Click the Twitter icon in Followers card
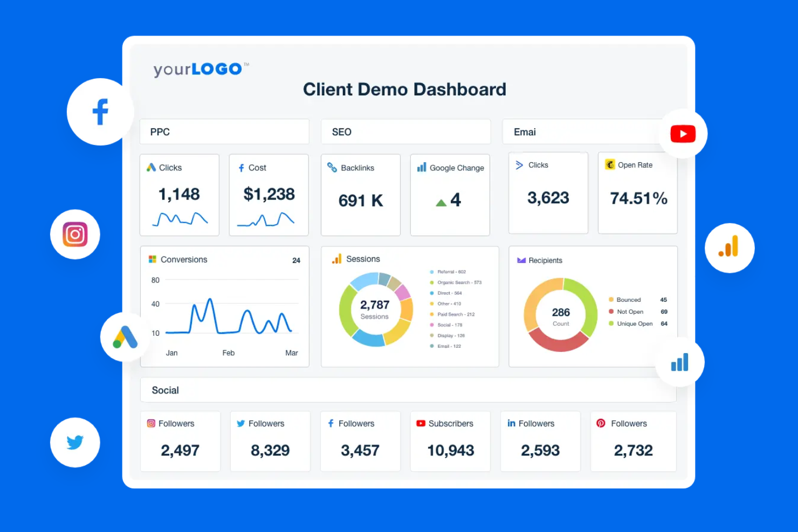798x532 pixels. pyautogui.click(x=241, y=424)
